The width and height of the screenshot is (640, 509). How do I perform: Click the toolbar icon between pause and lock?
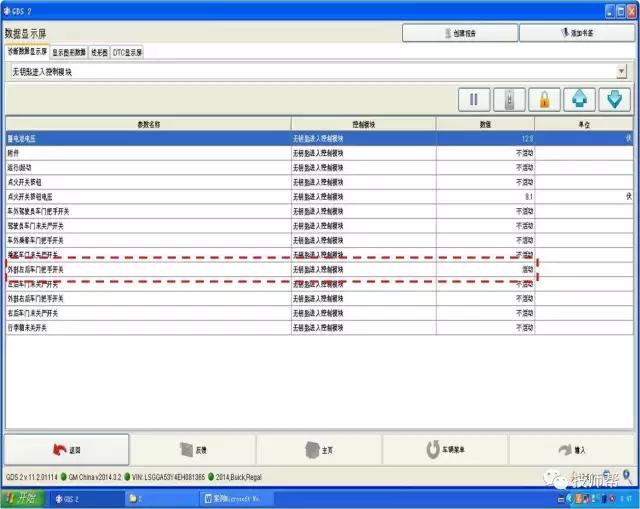pos(509,99)
